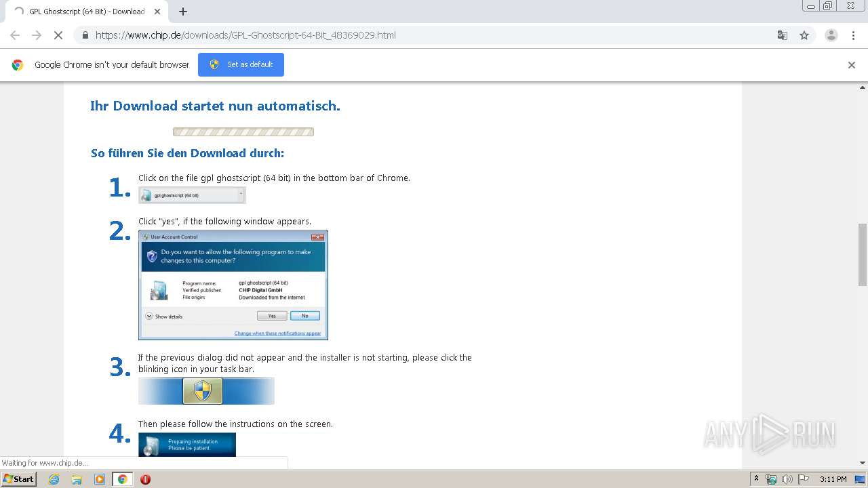Image resolution: width=868 pixels, height=488 pixels.
Task: Click 'So führen Sie den Download durch:' heading
Action: [x=187, y=153]
